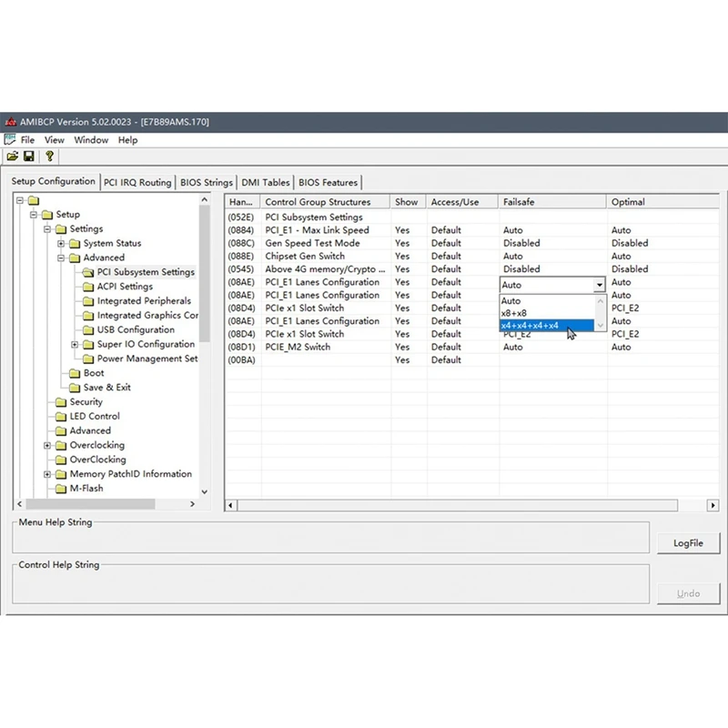This screenshot has height=728, width=728.
Task: Click table horizontal scroll right arrow
Action: tap(713, 505)
